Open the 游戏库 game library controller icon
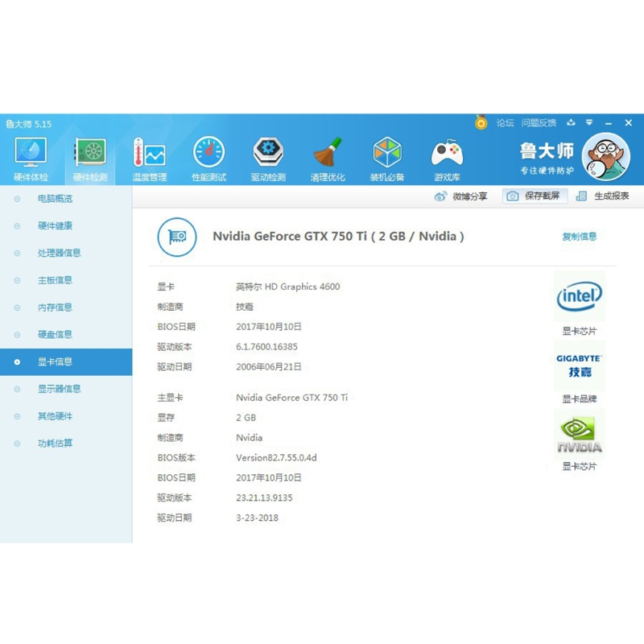 point(447,159)
